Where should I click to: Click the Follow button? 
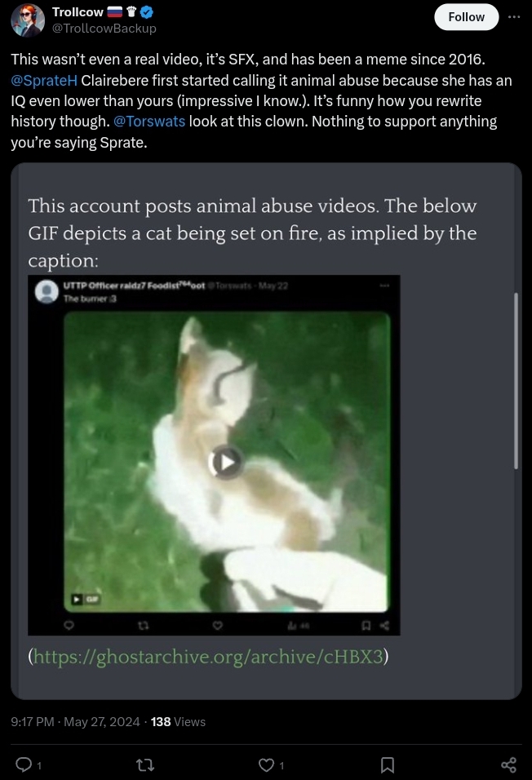[466, 17]
